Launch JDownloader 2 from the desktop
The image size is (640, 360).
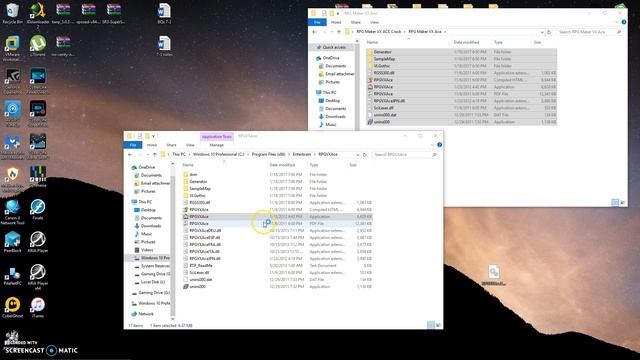click(x=38, y=15)
